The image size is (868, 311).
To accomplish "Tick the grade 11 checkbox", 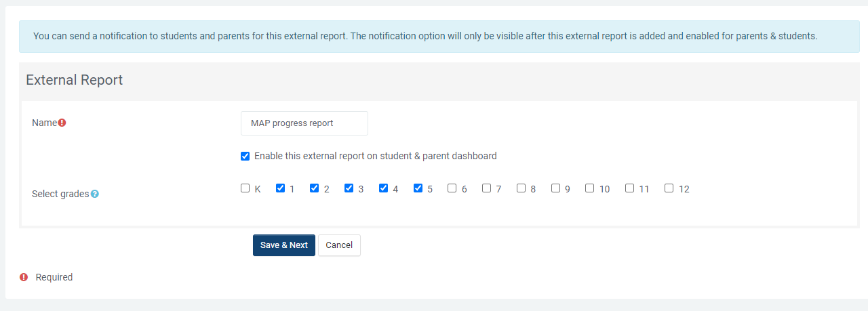I will (x=629, y=188).
